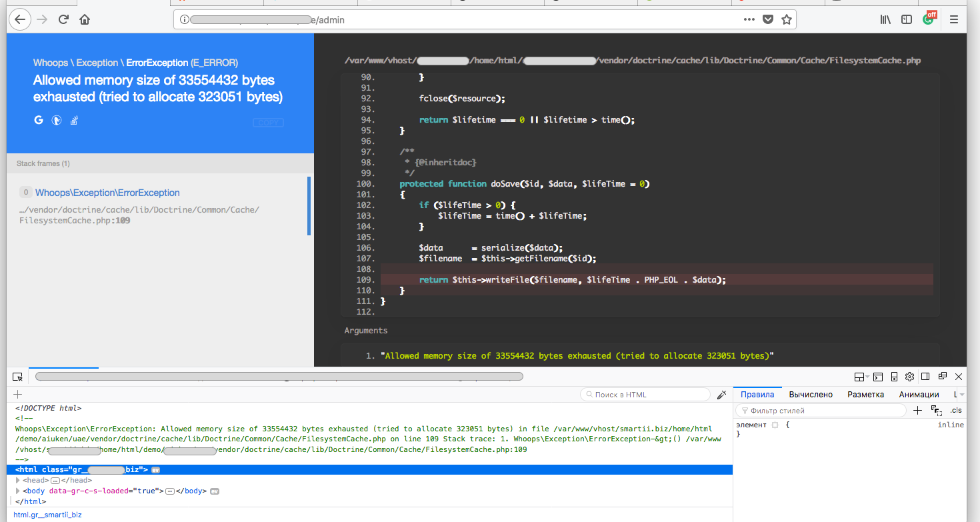Expand the head node triangle
980x522 pixels.
click(18, 480)
